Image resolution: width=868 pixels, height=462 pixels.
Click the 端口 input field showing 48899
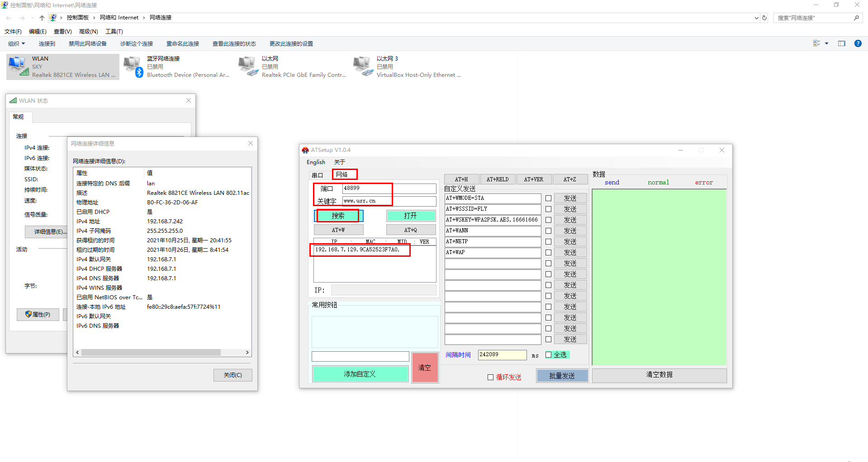coord(389,189)
